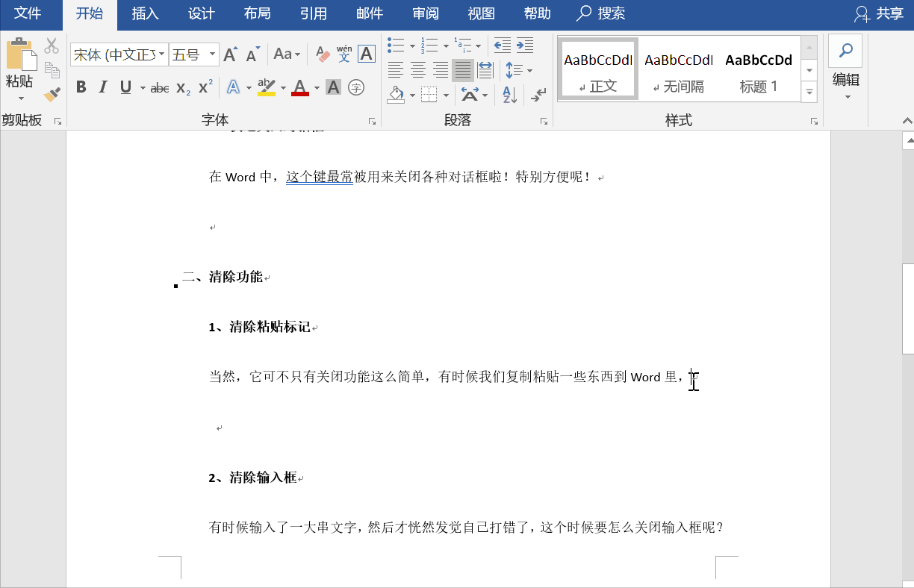Switch to the 插入 ribbon tab
Screen dimensions: 914x588
pyautogui.click(x=144, y=13)
